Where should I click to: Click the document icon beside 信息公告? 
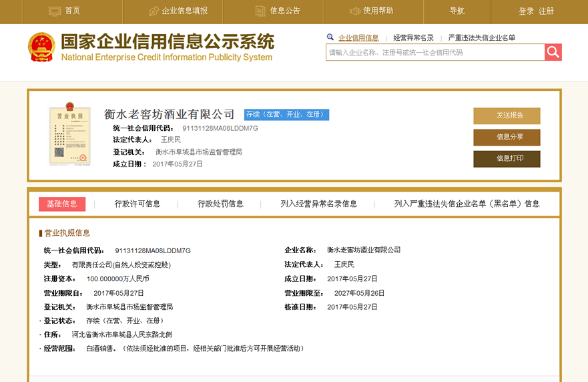point(260,11)
